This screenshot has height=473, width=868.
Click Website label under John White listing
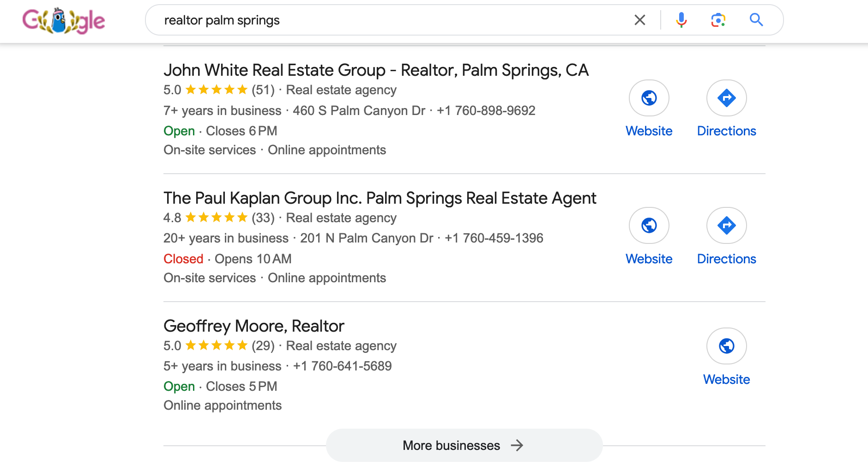coord(649,131)
